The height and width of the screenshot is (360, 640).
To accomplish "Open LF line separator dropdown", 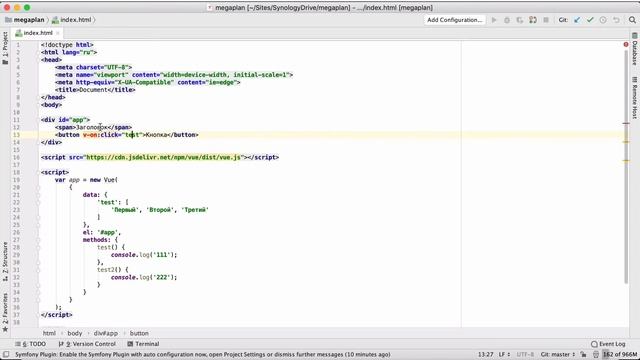I will (x=504, y=354).
